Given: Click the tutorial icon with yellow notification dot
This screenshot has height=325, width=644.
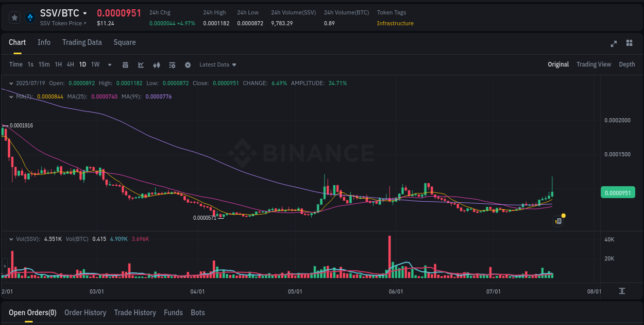Looking at the screenshot, I should (558, 220).
